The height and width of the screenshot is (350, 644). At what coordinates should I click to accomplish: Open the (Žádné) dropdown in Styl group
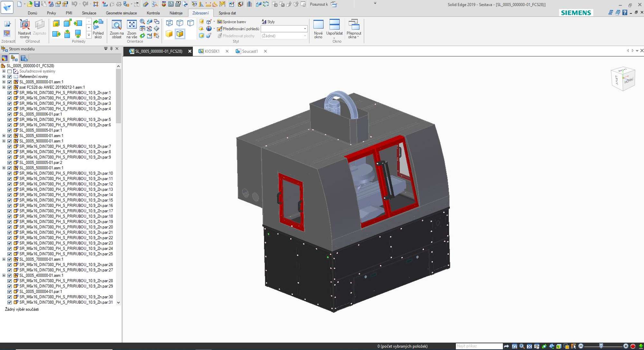[x=284, y=36]
